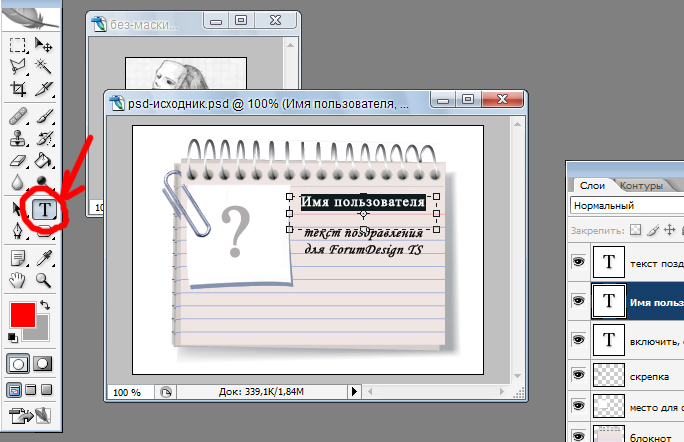
Task: Select the 'скрепка' layer thumbnail
Action: point(609,375)
